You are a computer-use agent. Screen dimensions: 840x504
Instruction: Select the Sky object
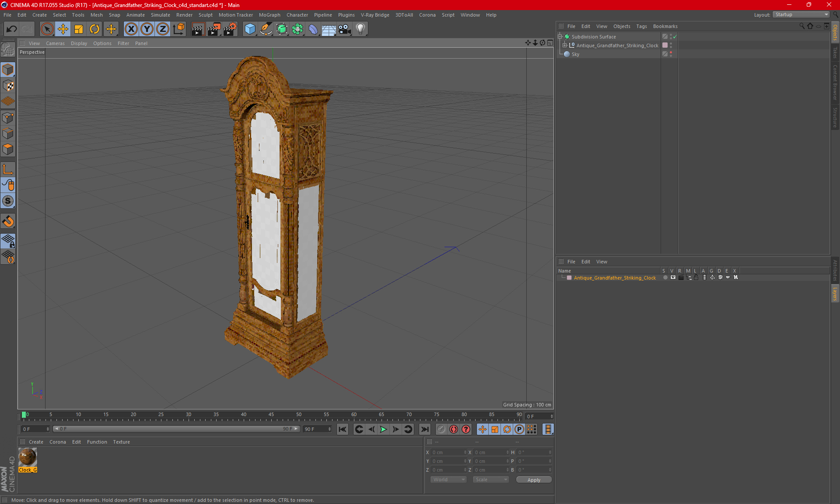(575, 54)
